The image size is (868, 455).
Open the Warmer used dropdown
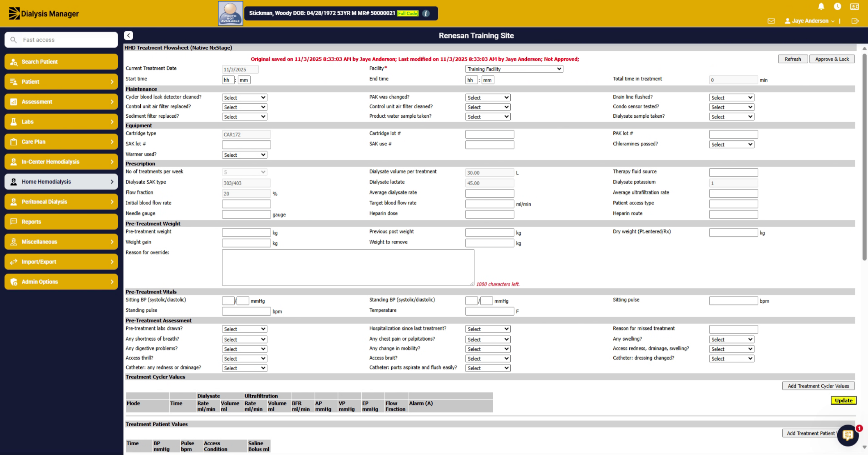point(244,155)
